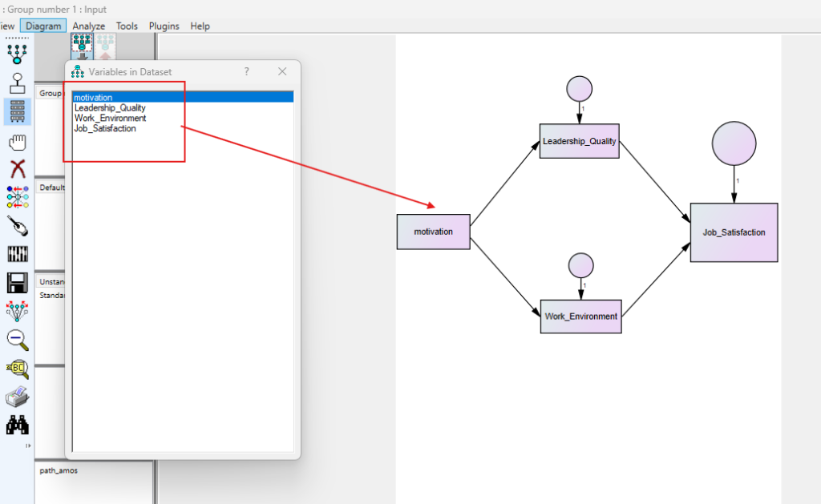Click the help question mark in Variables dialog
The height and width of the screenshot is (504, 821).
tap(247, 71)
